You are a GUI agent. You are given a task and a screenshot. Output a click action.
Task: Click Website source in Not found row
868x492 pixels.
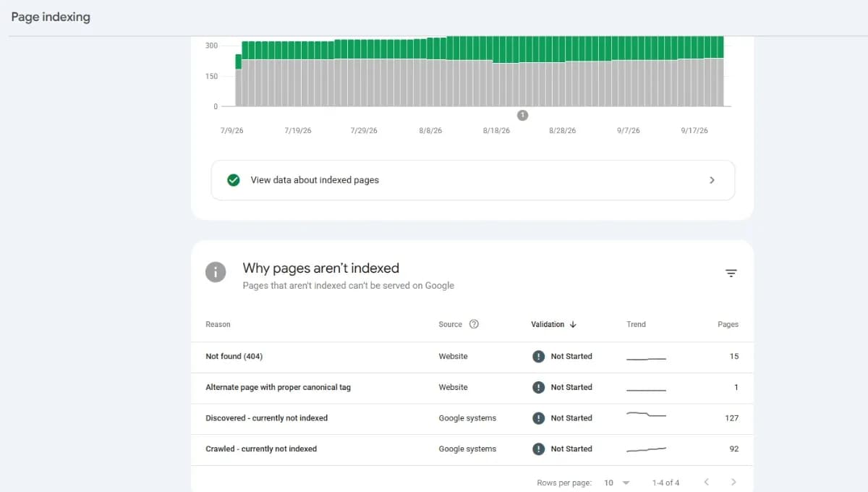453,357
